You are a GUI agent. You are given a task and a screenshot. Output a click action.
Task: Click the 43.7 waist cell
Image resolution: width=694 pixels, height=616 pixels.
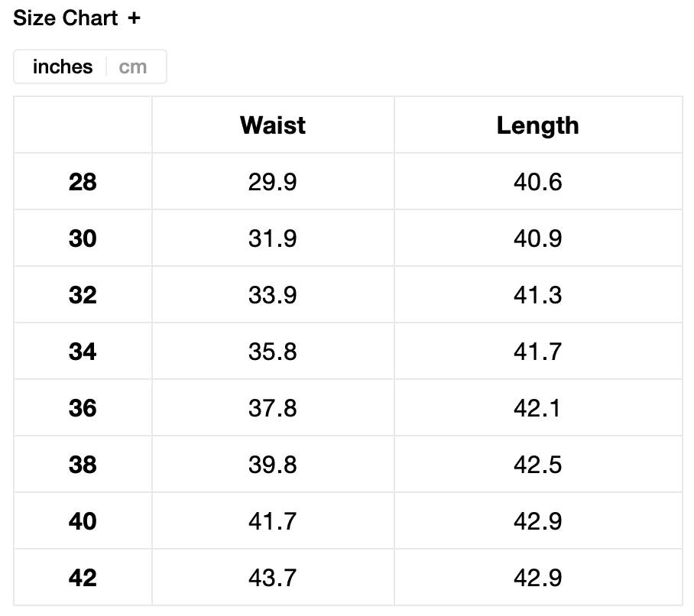pyautogui.click(x=273, y=578)
